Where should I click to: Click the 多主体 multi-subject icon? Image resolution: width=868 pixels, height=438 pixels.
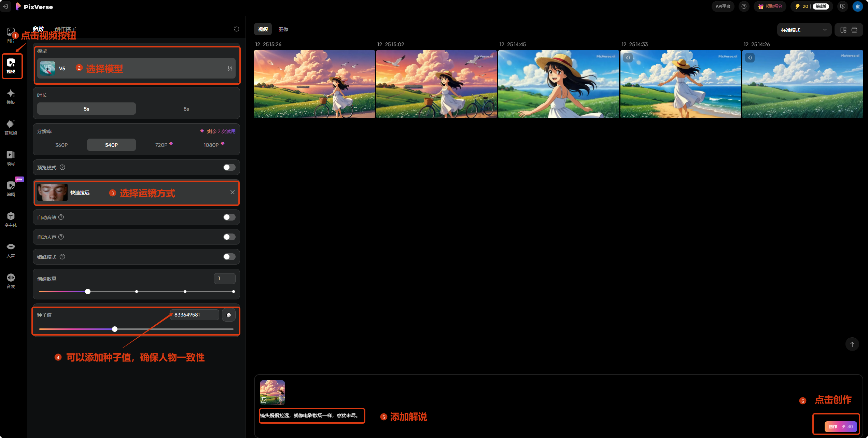tap(11, 219)
